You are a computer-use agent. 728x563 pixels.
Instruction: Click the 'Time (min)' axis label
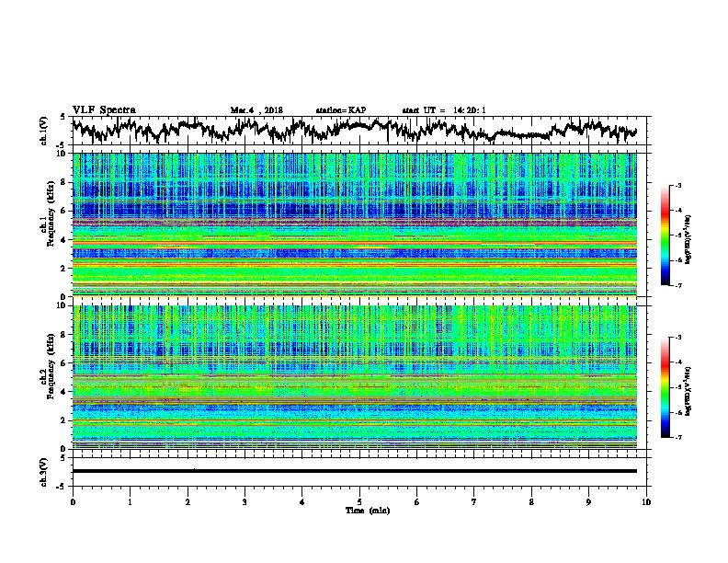pos(368,511)
